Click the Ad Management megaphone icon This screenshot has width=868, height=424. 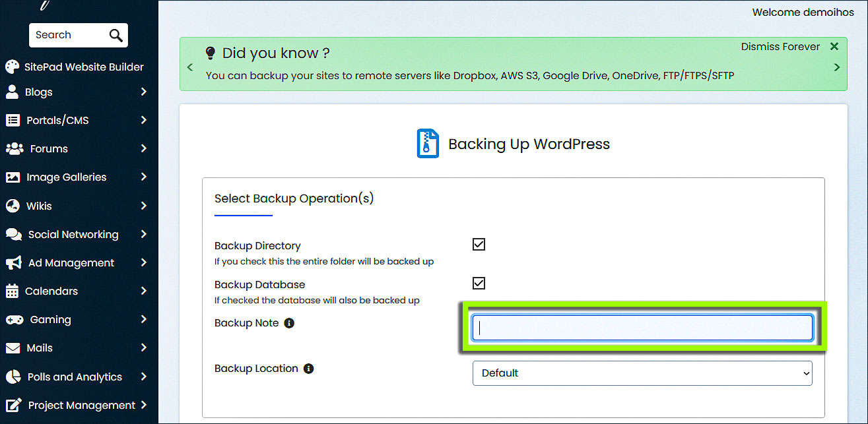[x=13, y=263]
